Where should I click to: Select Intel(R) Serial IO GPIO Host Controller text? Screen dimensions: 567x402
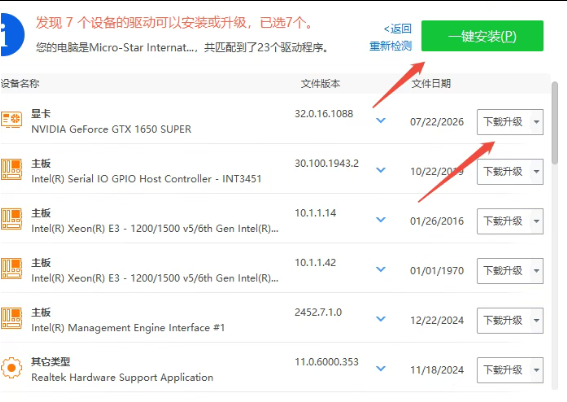pos(146,179)
